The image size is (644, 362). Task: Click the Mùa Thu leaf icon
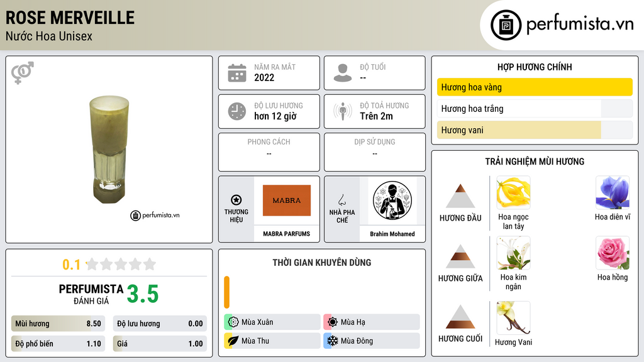233,341
